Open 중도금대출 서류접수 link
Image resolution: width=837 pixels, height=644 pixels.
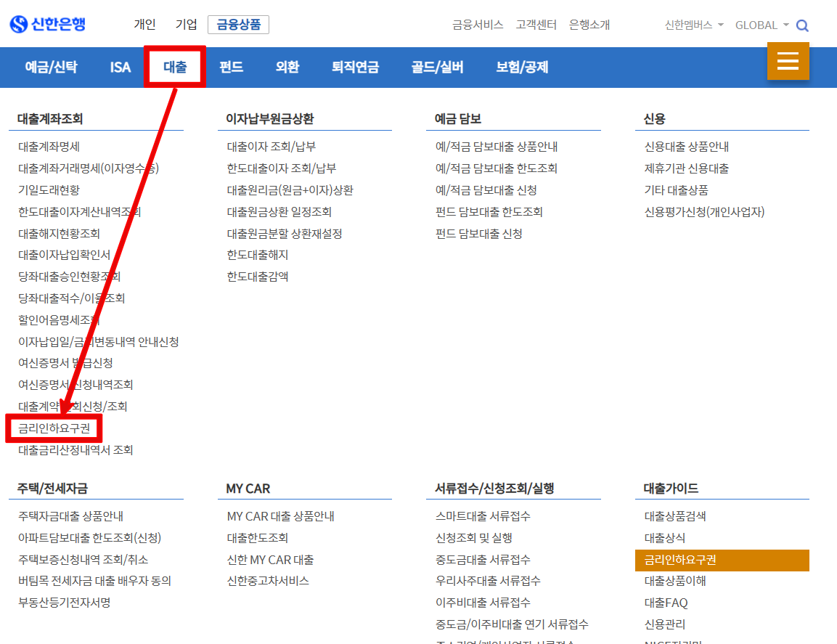483,560
